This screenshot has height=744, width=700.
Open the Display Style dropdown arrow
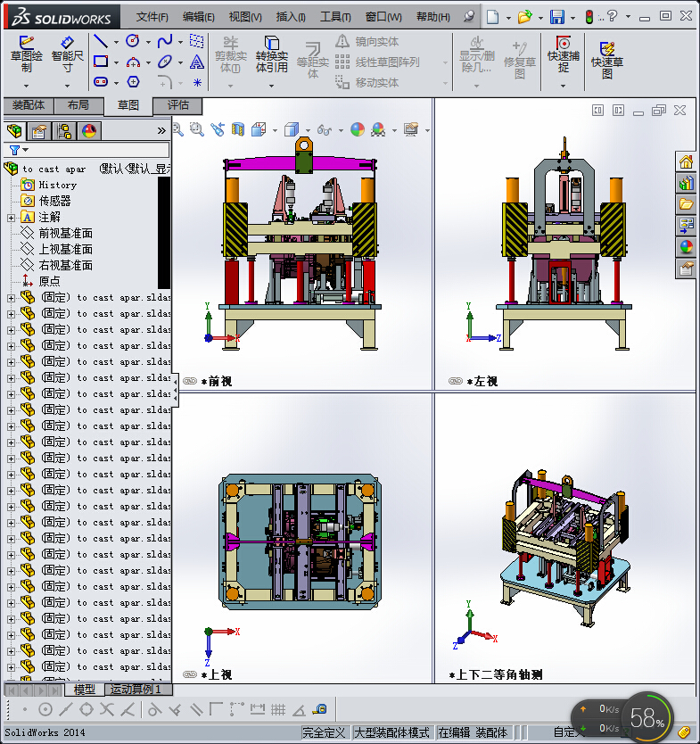pyautogui.click(x=308, y=130)
